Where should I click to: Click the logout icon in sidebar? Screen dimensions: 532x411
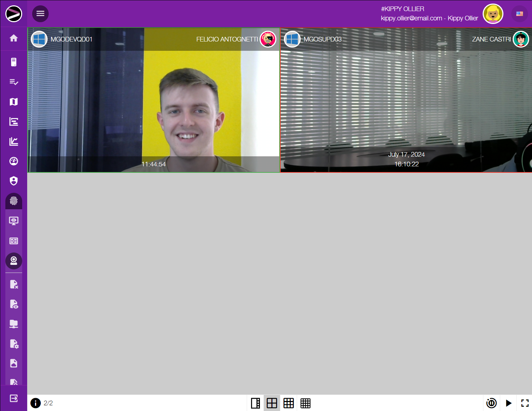[14, 398]
